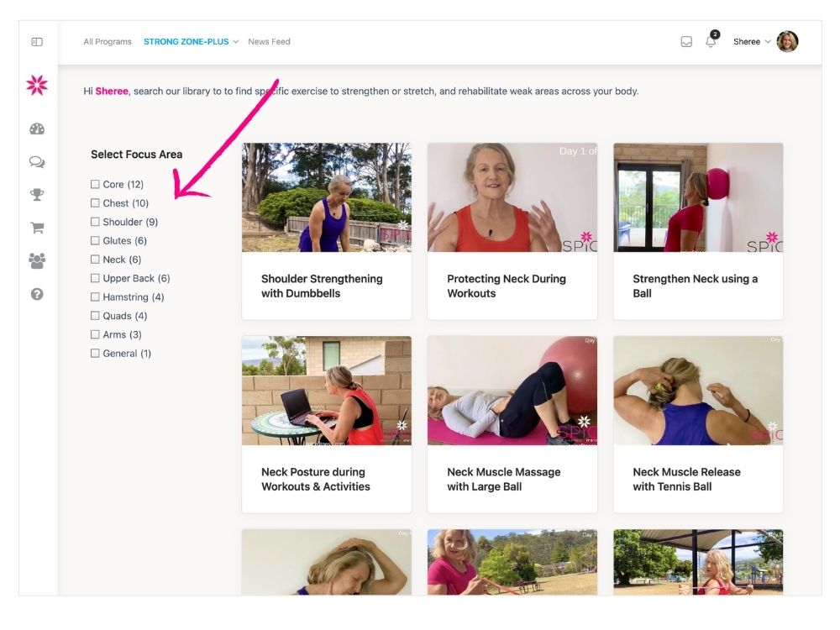Open Shoulder Strengthening with Dumbbells title

point(322,286)
